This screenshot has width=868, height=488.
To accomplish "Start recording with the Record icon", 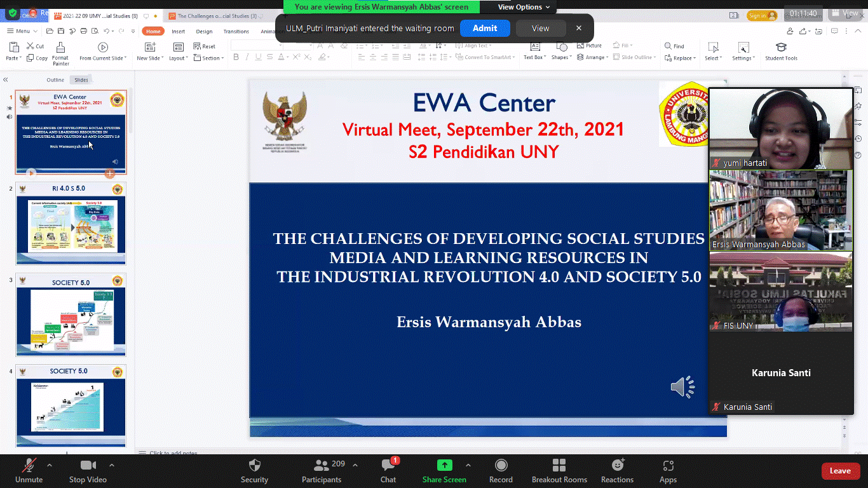I will point(501,466).
